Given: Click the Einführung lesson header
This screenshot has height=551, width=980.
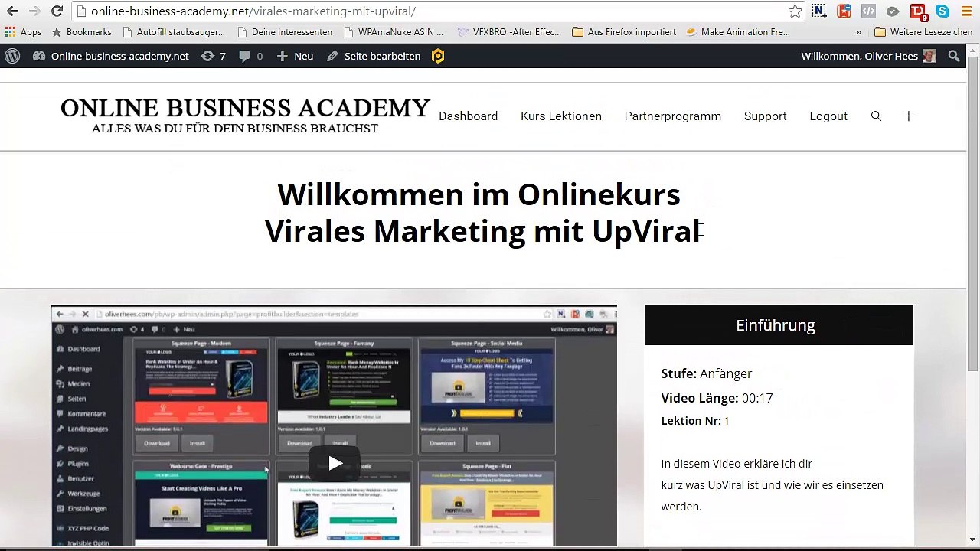Looking at the screenshot, I should 779,325.
